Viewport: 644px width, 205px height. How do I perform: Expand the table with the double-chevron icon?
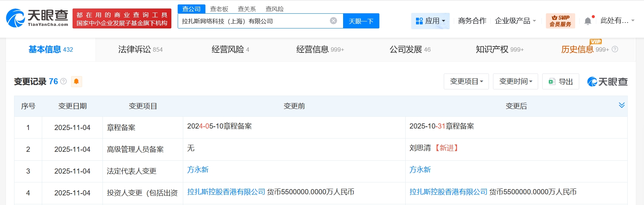point(621,105)
